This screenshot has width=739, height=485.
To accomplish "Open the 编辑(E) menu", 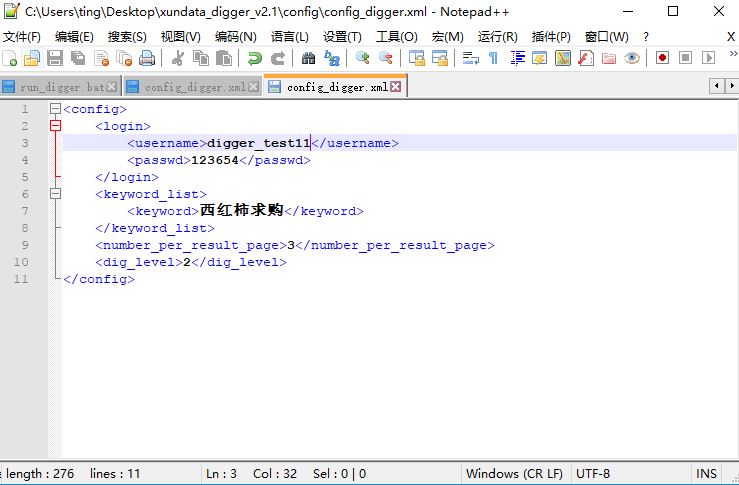I will (x=74, y=37).
